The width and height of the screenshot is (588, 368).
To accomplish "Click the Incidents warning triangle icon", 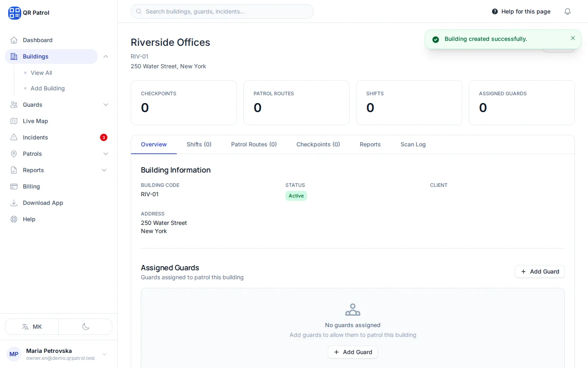I will pos(14,137).
